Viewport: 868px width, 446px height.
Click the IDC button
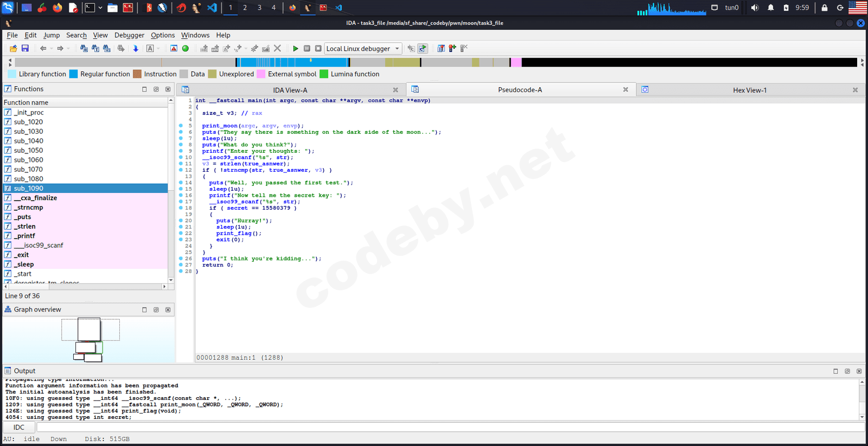coord(19,427)
